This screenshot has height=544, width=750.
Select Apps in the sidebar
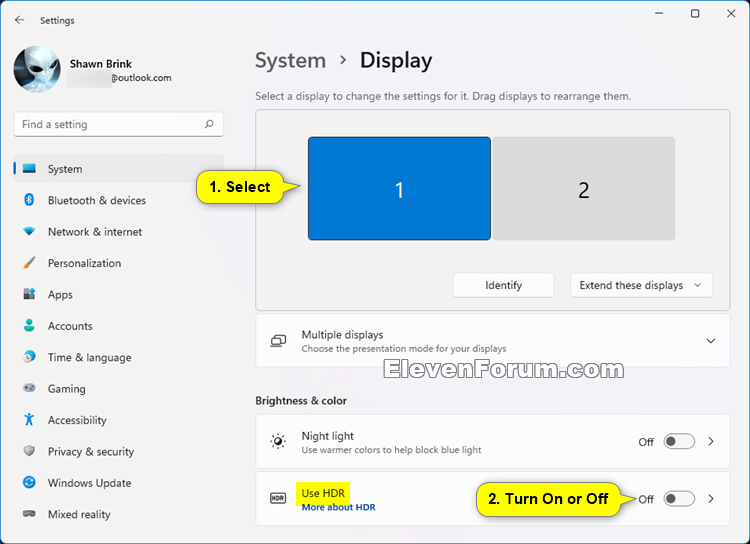[x=119, y=294]
